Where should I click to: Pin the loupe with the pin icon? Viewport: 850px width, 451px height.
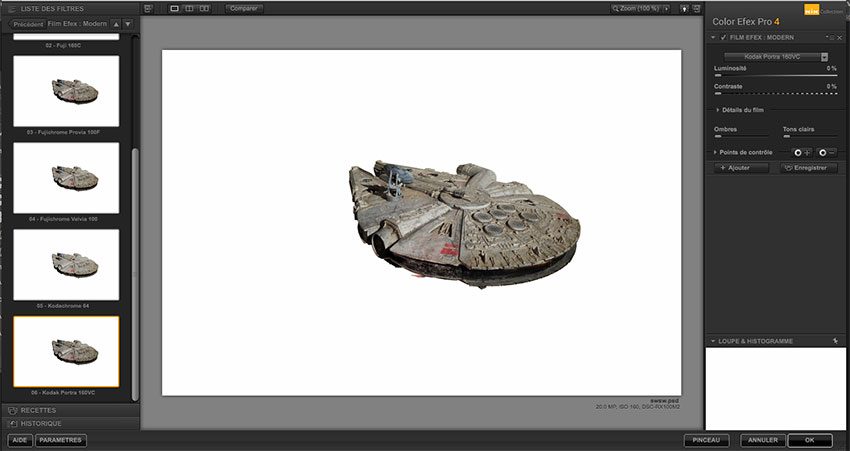click(835, 341)
